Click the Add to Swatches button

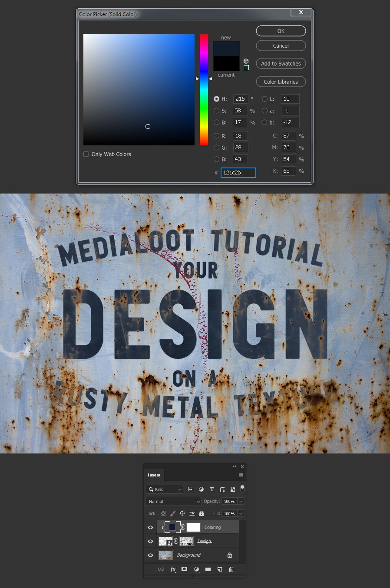pos(281,63)
